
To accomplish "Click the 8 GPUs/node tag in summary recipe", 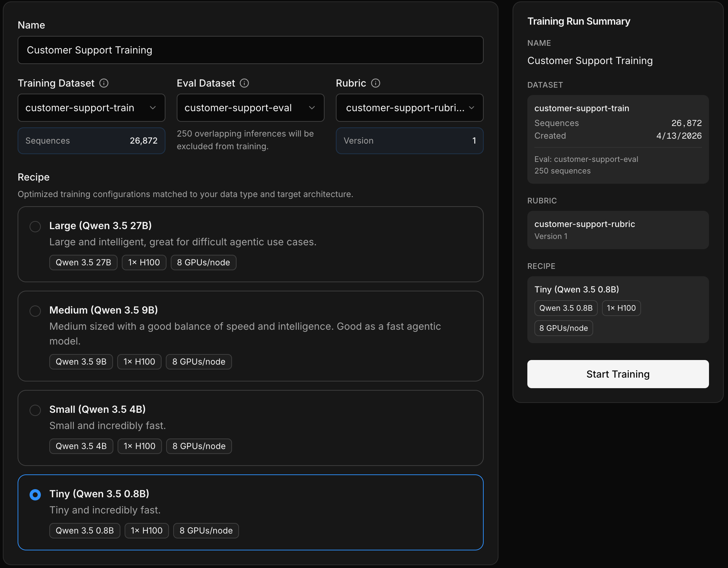I will 564,328.
